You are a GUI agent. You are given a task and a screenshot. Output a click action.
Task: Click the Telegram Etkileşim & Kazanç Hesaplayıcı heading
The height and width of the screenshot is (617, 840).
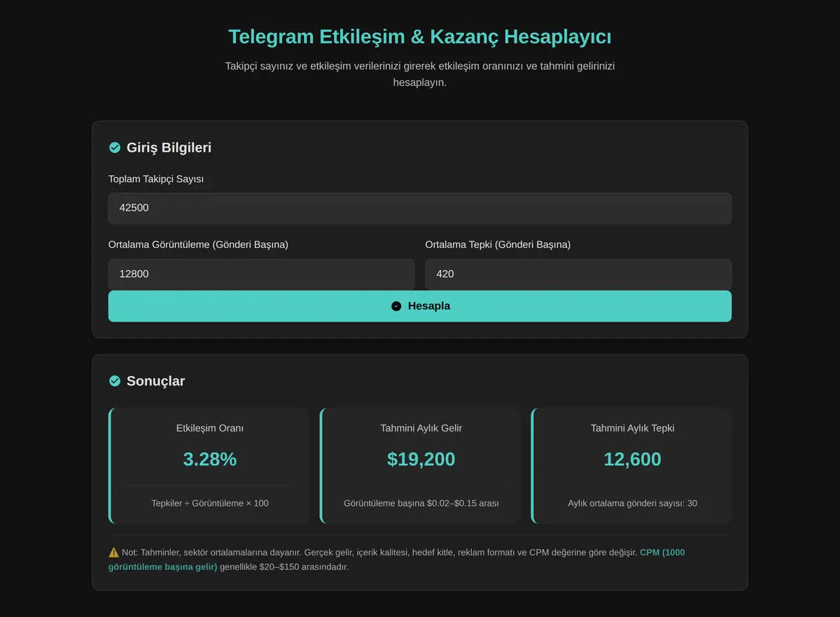[420, 36]
